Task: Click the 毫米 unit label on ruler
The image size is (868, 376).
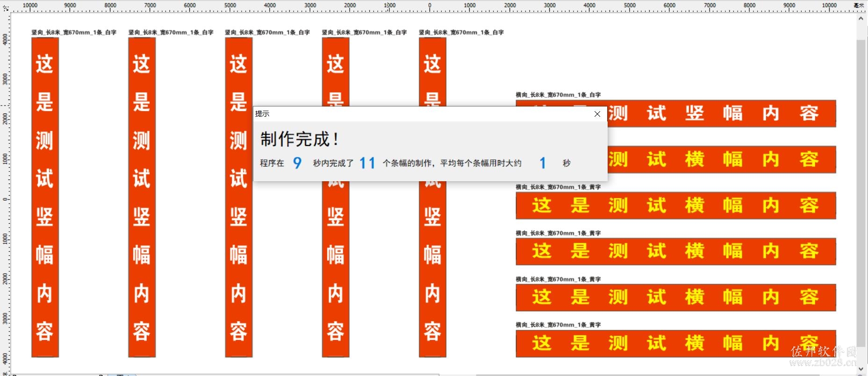Action: 859,5
